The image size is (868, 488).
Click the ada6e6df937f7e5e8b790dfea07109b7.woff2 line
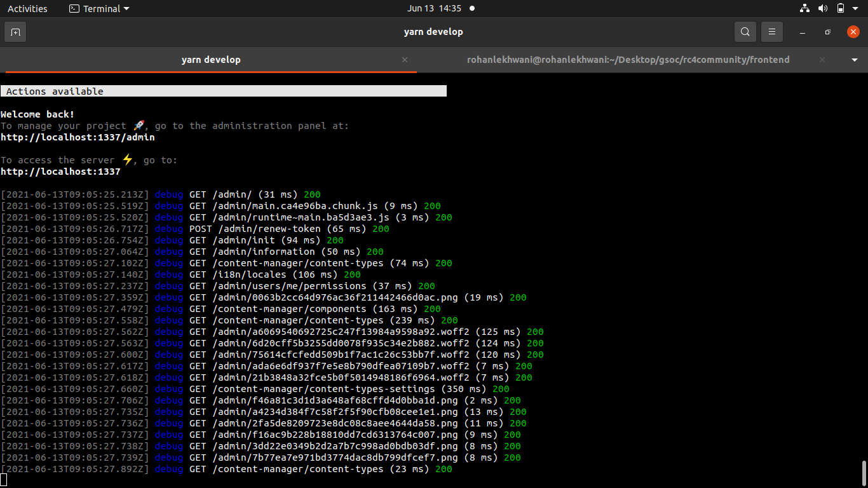click(x=266, y=366)
